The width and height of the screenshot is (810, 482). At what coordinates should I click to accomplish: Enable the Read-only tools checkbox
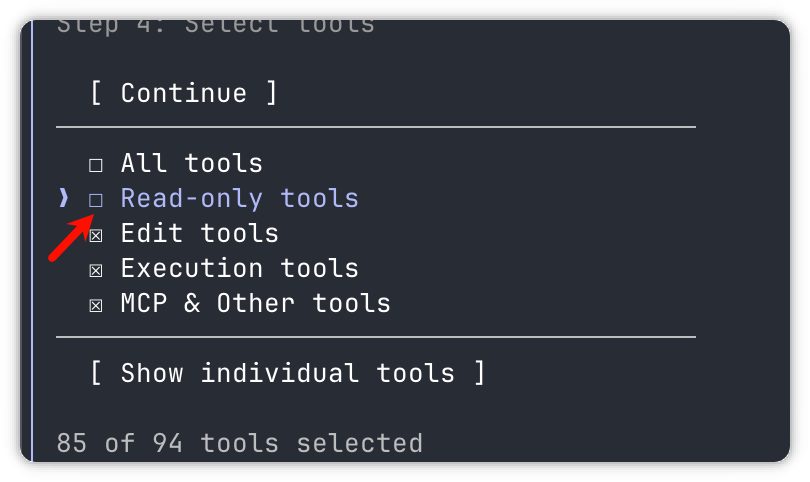[x=96, y=200]
